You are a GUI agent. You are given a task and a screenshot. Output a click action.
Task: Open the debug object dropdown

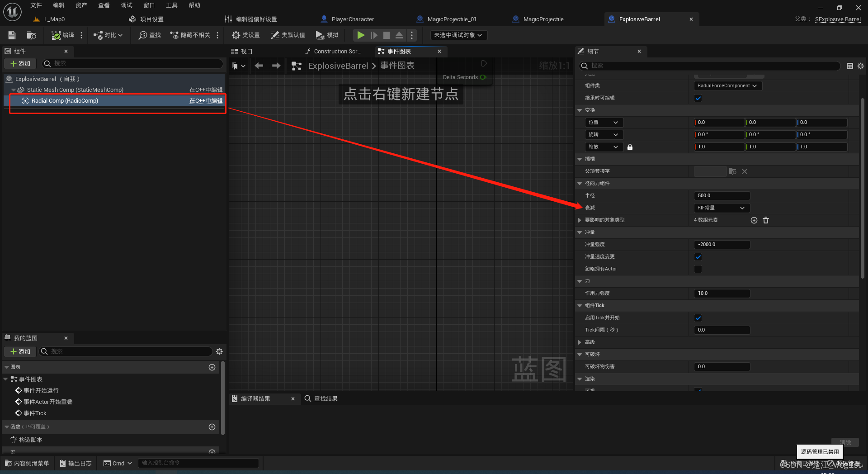click(458, 35)
